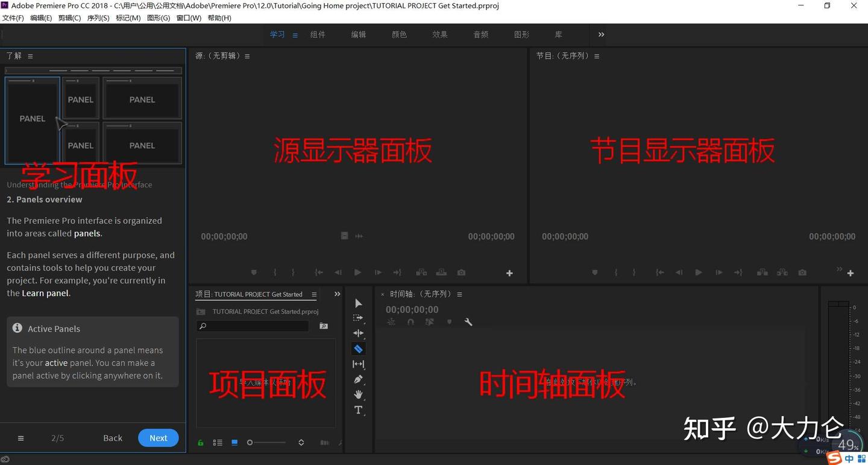Viewport: 868px width, 465px height.
Task: Add marker in Timeline panel
Action: click(449, 322)
